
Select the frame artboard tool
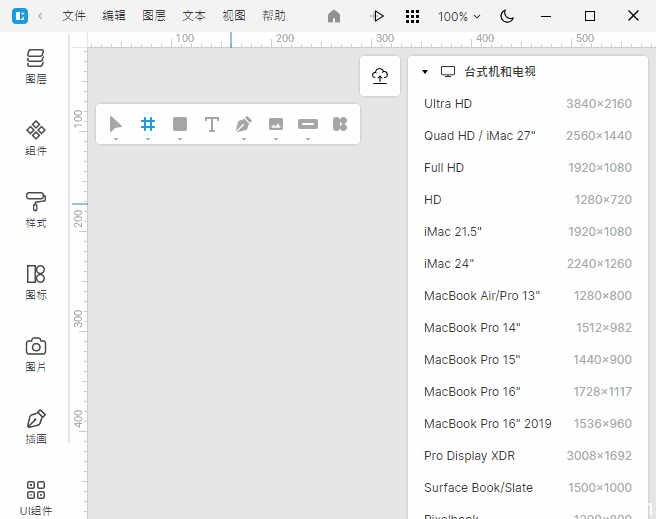(148, 124)
